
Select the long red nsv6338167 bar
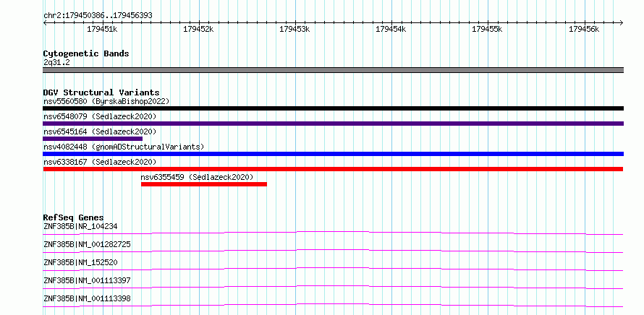click(333, 169)
